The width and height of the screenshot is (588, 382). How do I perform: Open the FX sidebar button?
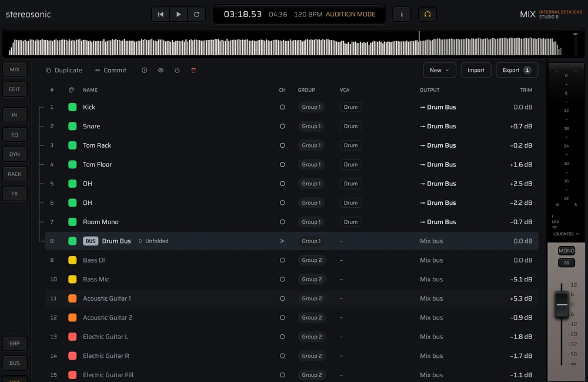[15, 194]
